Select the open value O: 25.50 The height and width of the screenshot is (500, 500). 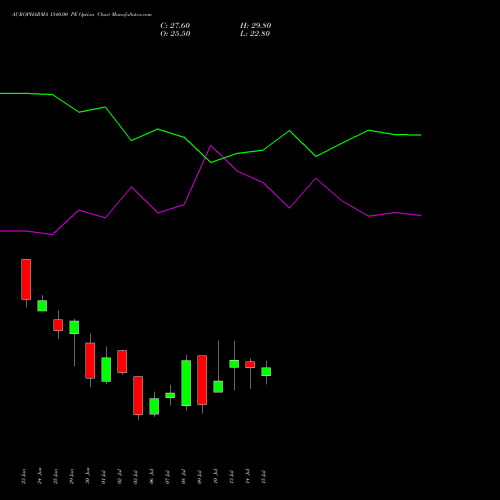[x=175, y=34]
